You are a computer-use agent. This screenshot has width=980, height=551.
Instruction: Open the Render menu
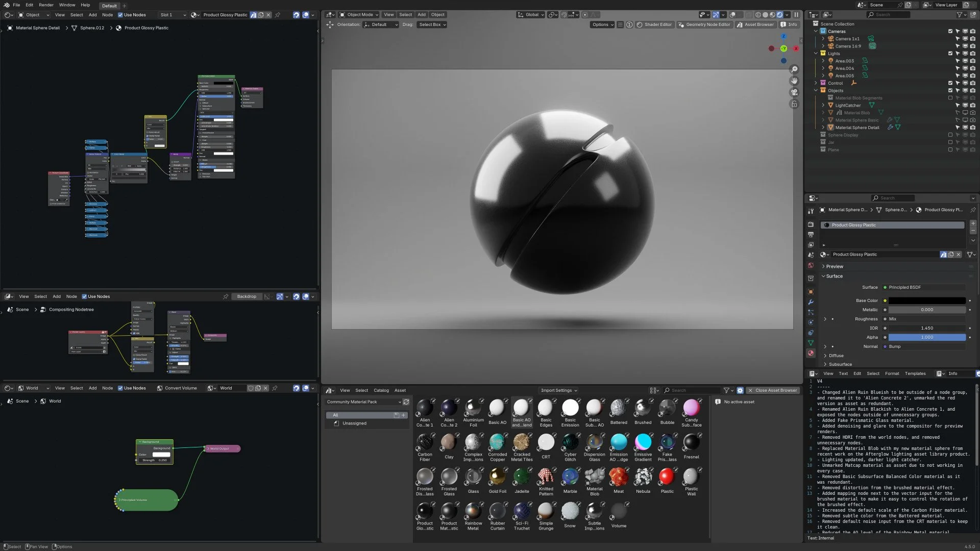(46, 5)
